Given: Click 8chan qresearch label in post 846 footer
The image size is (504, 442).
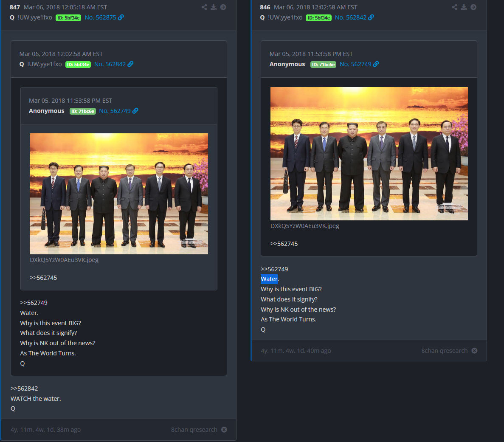Looking at the screenshot, I should click(444, 350).
